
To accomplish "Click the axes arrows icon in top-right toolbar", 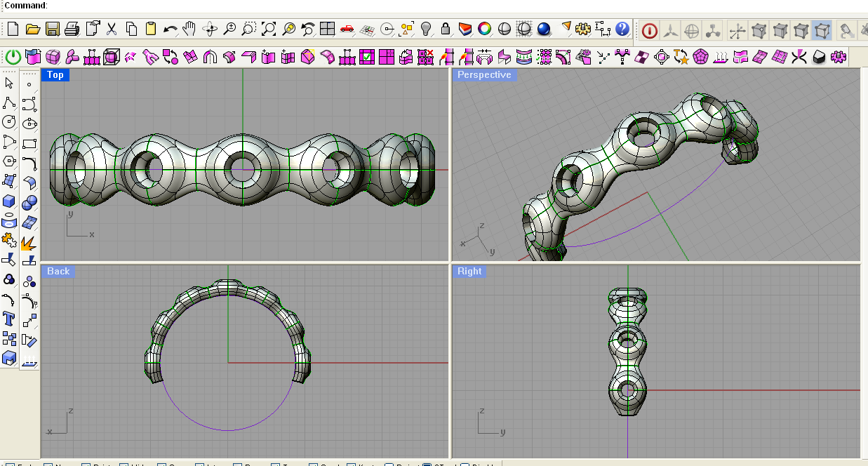I will click(x=737, y=31).
